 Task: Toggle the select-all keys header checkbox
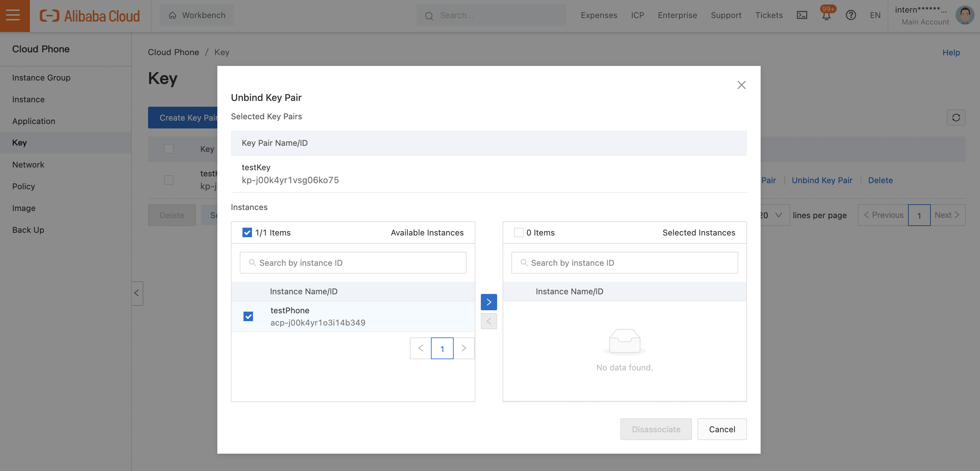[x=168, y=149]
